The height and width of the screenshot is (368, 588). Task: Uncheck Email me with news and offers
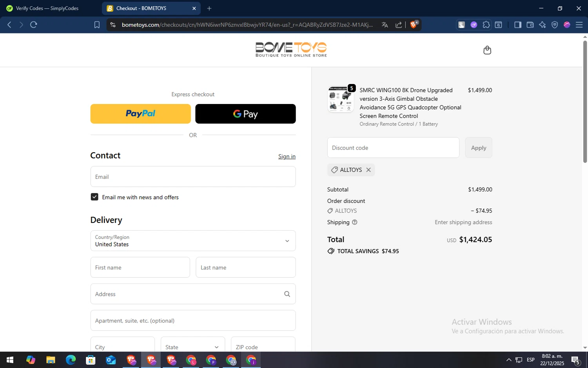[x=94, y=197]
